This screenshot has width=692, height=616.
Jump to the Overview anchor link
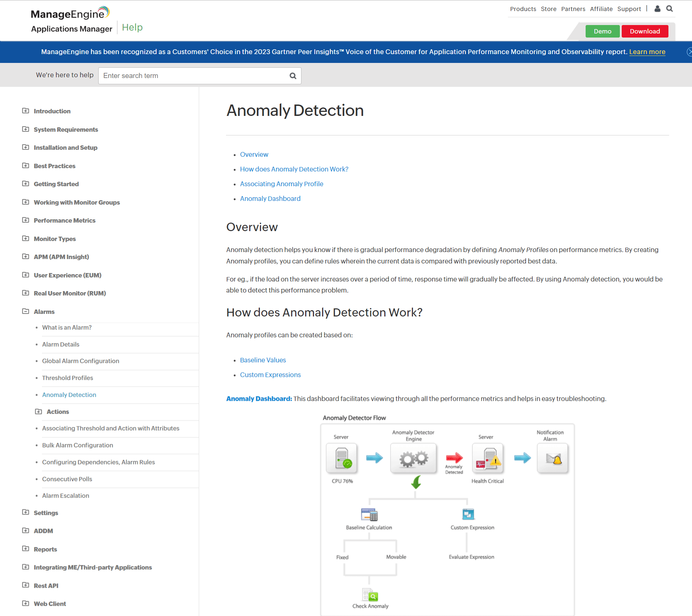click(x=254, y=155)
